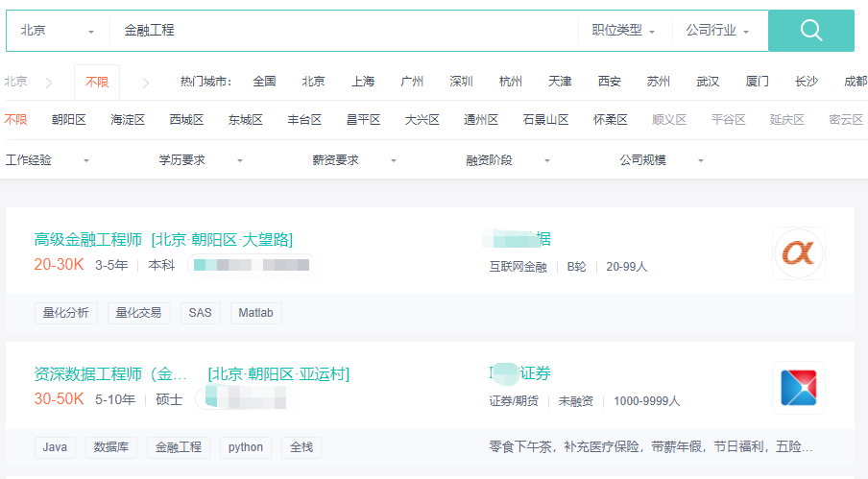The height and width of the screenshot is (479, 868).
Task: Select 上海 in hot cities
Action: click(363, 82)
